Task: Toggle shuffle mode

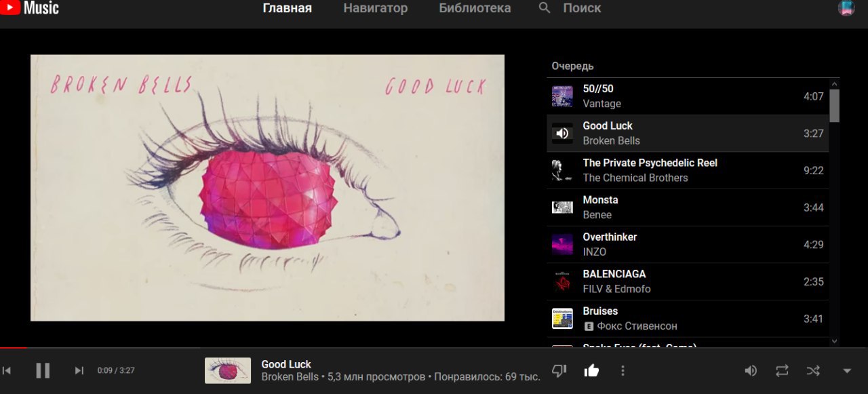Action: 813,370
